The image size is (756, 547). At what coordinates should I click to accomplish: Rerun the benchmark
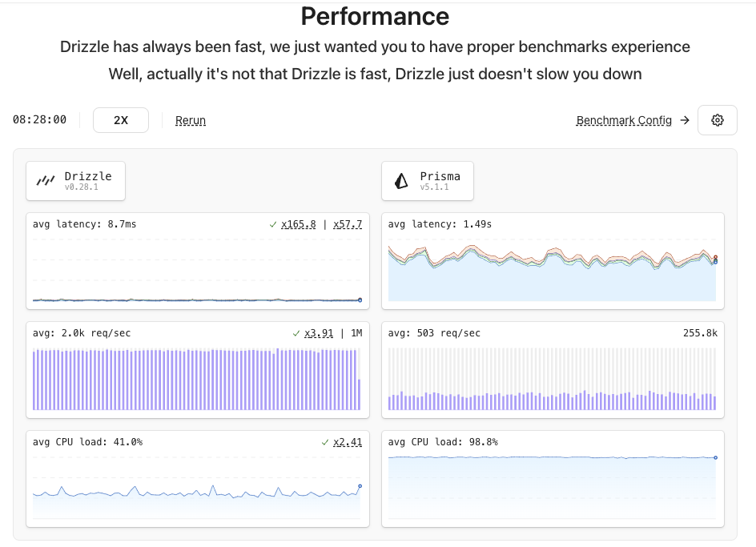point(191,120)
